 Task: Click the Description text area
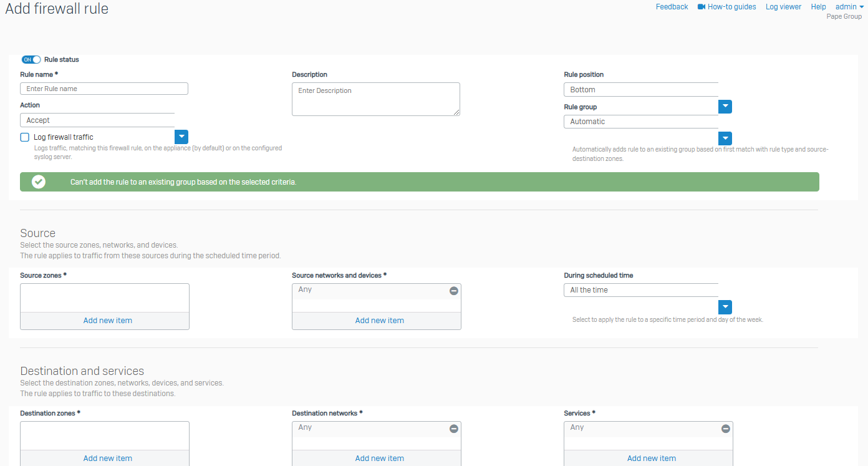376,99
